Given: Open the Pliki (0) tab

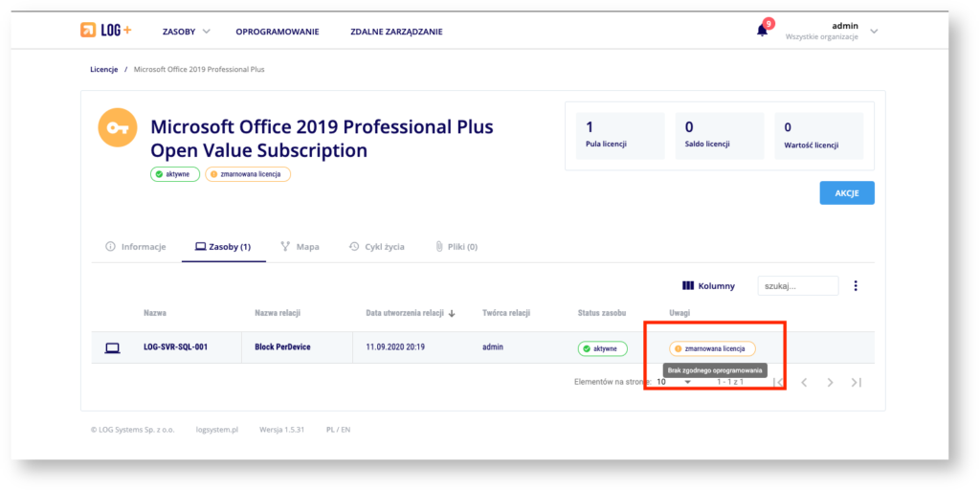Looking at the screenshot, I should click(457, 247).
